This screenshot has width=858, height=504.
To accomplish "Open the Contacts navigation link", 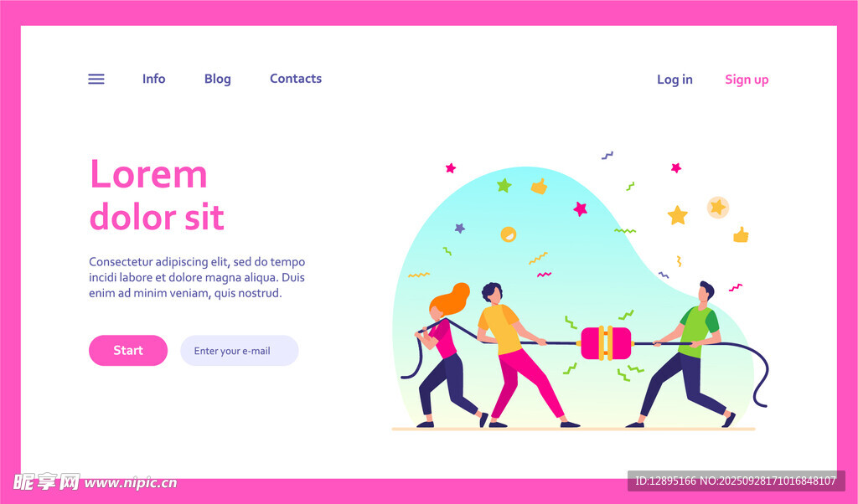I will coord(296,79).
